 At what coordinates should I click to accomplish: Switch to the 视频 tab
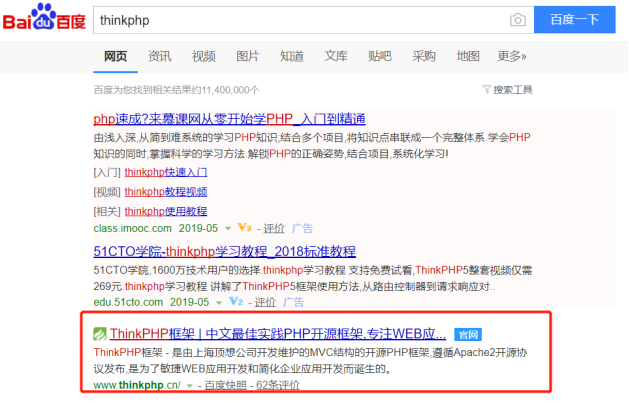tap(204, 56)
